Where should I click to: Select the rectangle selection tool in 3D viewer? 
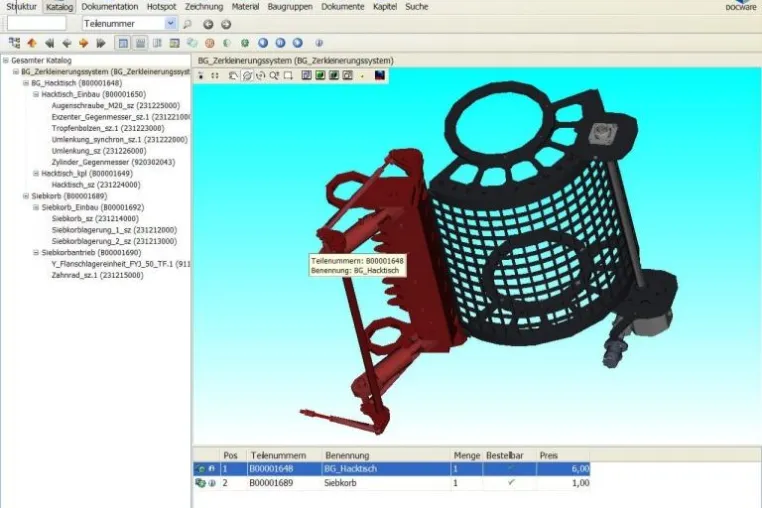[288, 75]
